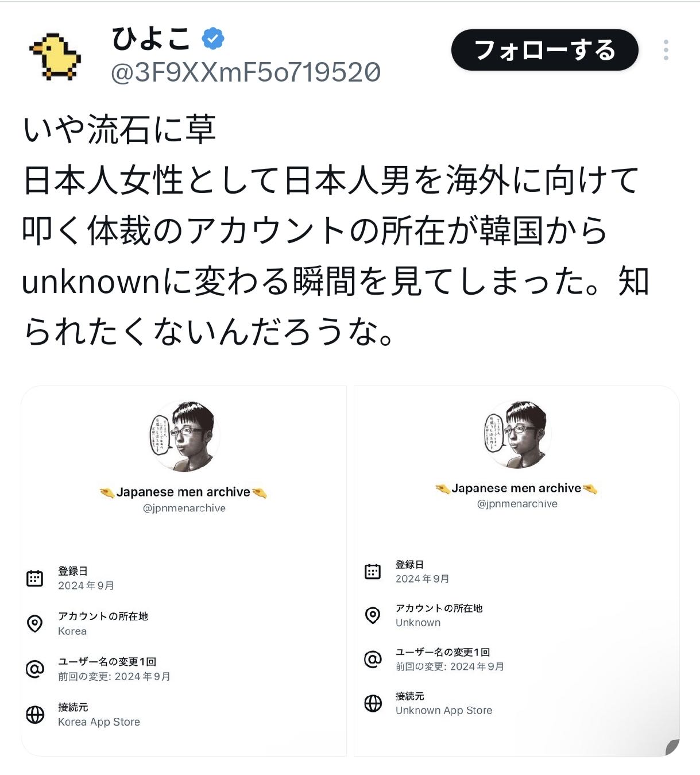Click location pin icon beside Korea

pos(35,623)
